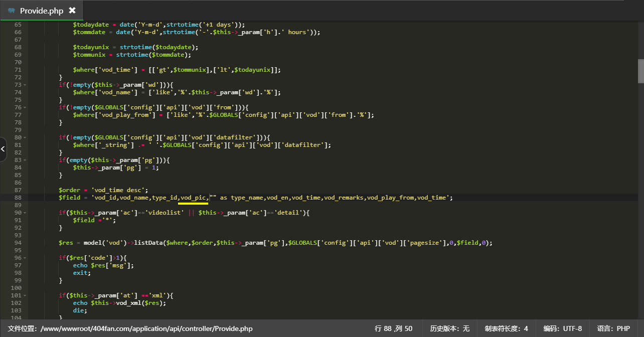This screenshot has width=644, height=337.
Task: Collapse the videolist condition at line 90
Action: (x=25, y=213)
